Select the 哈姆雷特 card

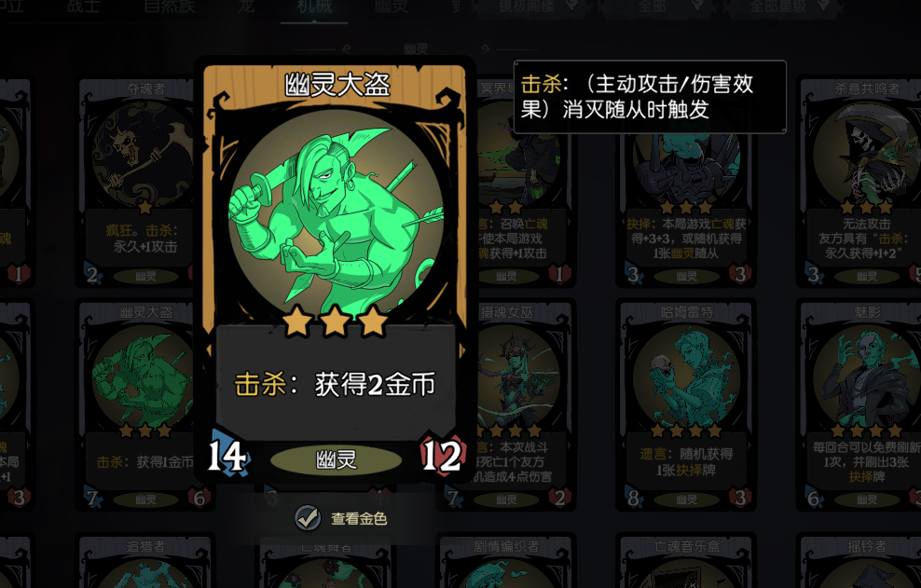pyautogui.click(x=685, y=406)
